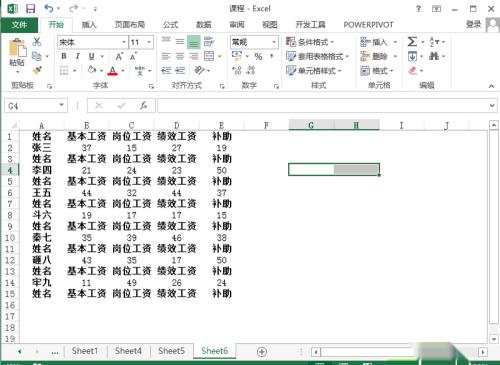Switch to Data tab
The height and width of the screenshot is (365, 500).
[204, 25]
